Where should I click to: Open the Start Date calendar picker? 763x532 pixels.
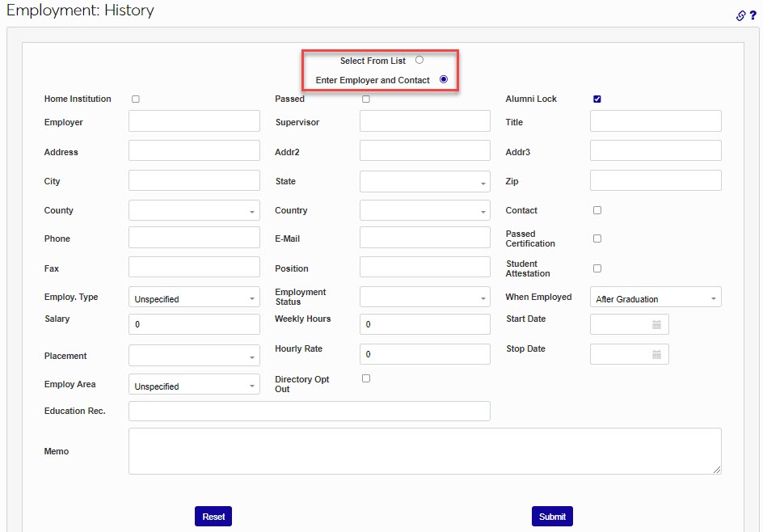coord(656,324)
